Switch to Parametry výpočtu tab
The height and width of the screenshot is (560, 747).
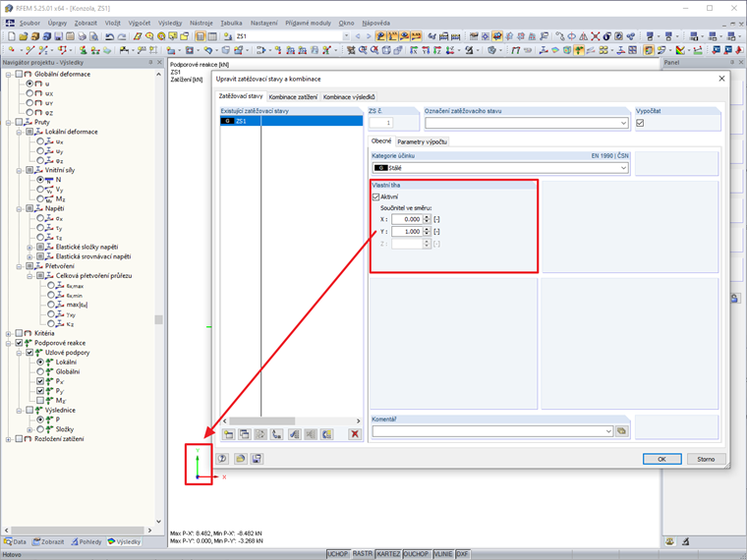click(x=422, y=141)
